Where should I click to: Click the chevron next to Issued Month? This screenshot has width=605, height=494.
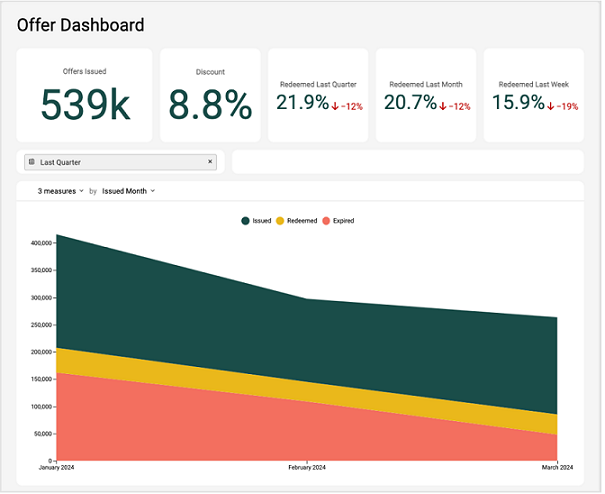coord(153,190)
